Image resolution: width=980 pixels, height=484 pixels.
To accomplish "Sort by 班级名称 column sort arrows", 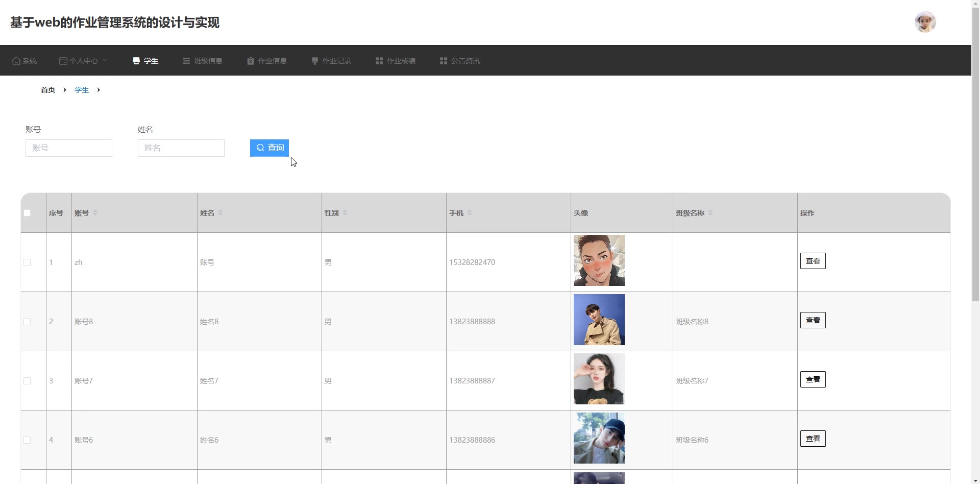I will click(710, 213).
